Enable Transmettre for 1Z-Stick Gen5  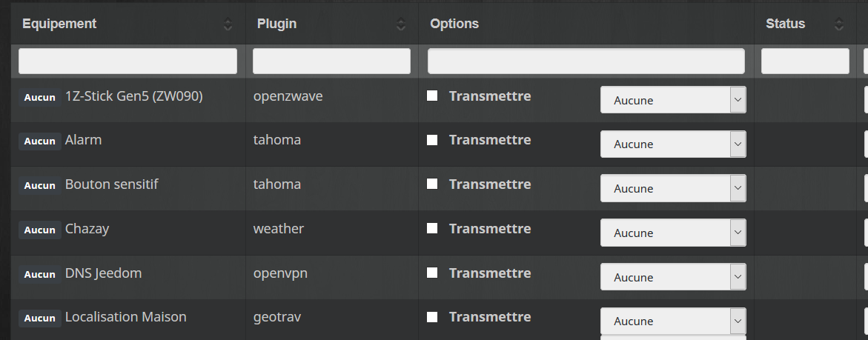pos(432,96)
